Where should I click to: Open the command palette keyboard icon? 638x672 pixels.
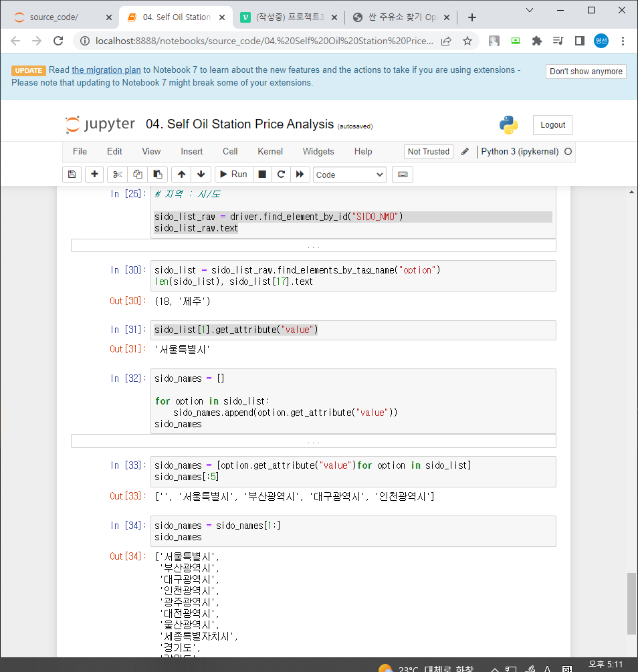pyautogui.click(x=403, y=175)
